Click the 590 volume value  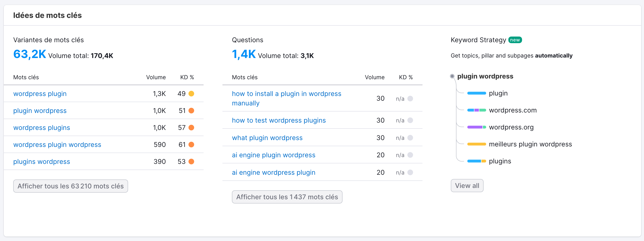pyautogui.click(x=159, y=145)
